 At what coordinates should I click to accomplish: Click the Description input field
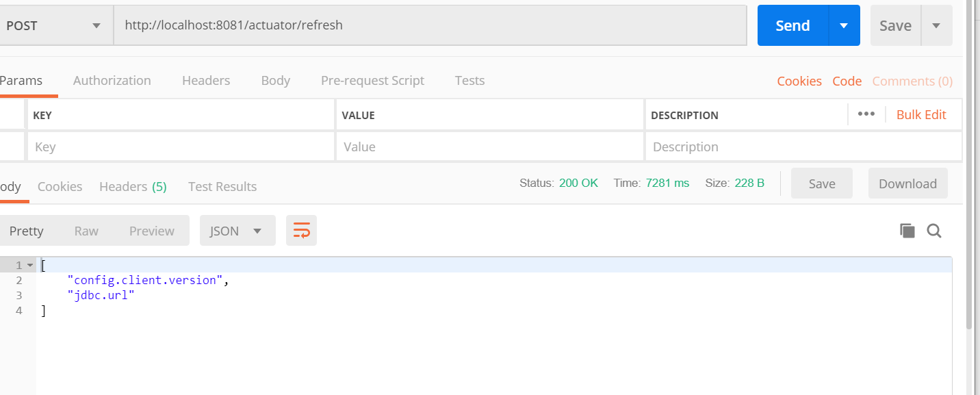tap(803, 146)
